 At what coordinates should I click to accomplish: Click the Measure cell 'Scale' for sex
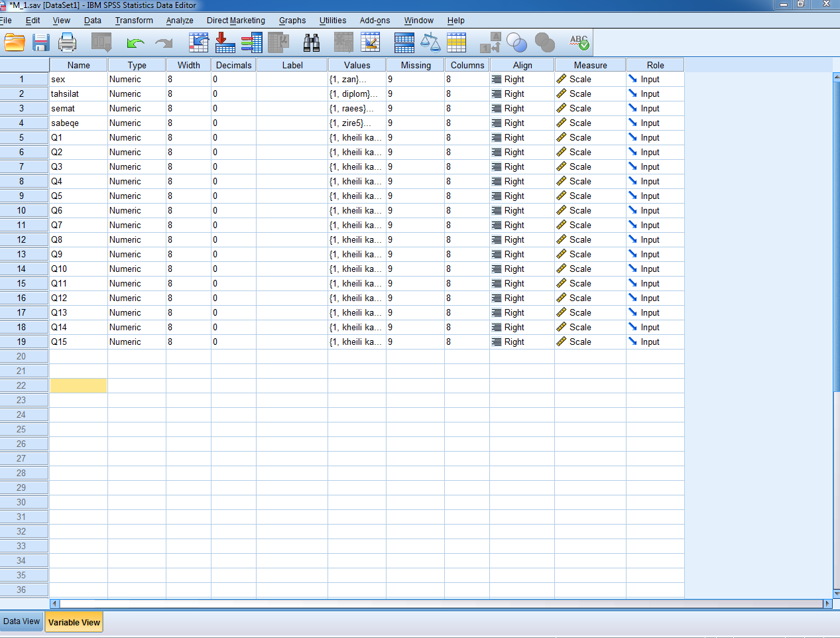click(590, 79)
